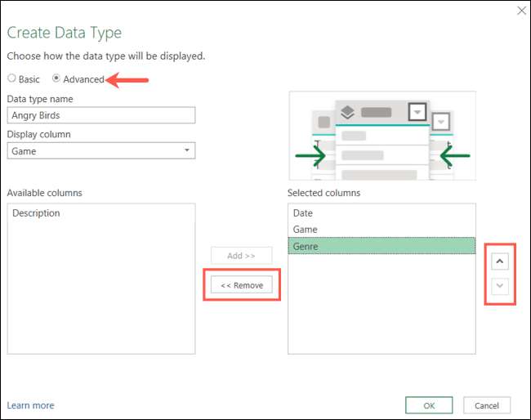Select Description in Available columns
531x420 pixels.
[x=36, y=213]
